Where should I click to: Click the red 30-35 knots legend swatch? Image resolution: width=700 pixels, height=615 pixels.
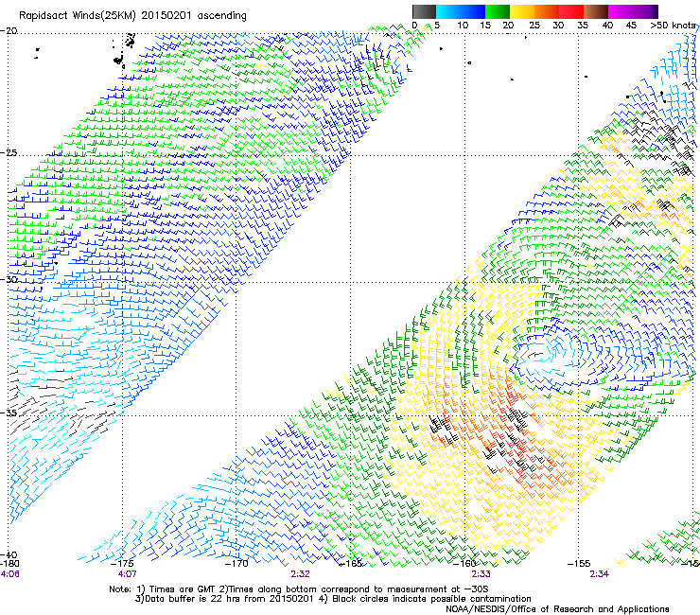coord(571,11)
